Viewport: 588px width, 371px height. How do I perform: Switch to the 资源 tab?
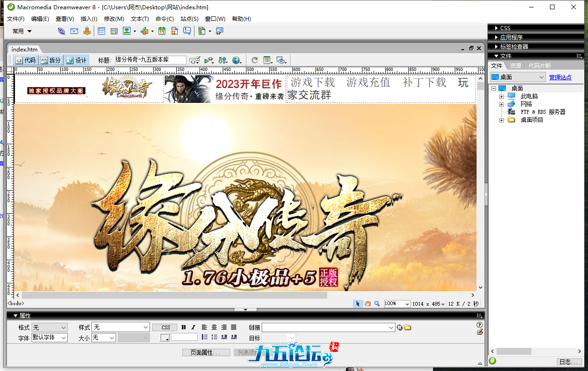515,66
